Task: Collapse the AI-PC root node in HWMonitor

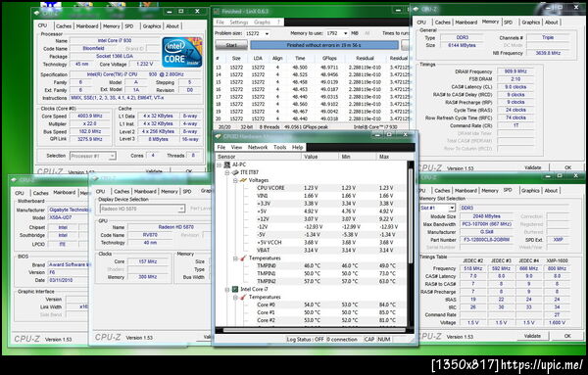Action: (x=220, y=164)
